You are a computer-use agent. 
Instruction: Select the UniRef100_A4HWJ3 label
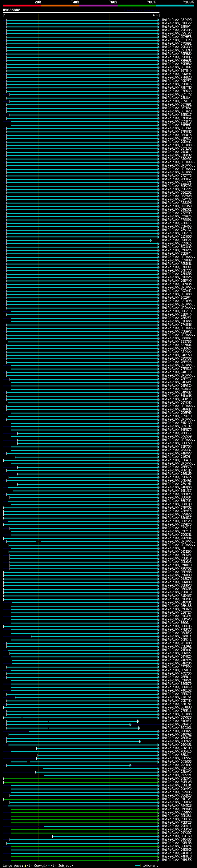pyautogui.click(x=176, y=857)
